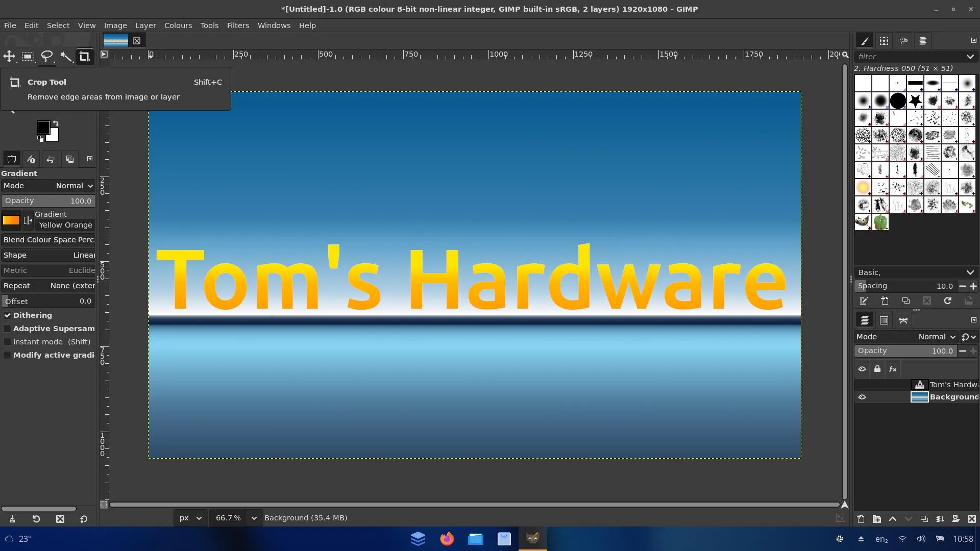Select the Rectangle Select tool
The image size is (980, 551).
[28, 56]
